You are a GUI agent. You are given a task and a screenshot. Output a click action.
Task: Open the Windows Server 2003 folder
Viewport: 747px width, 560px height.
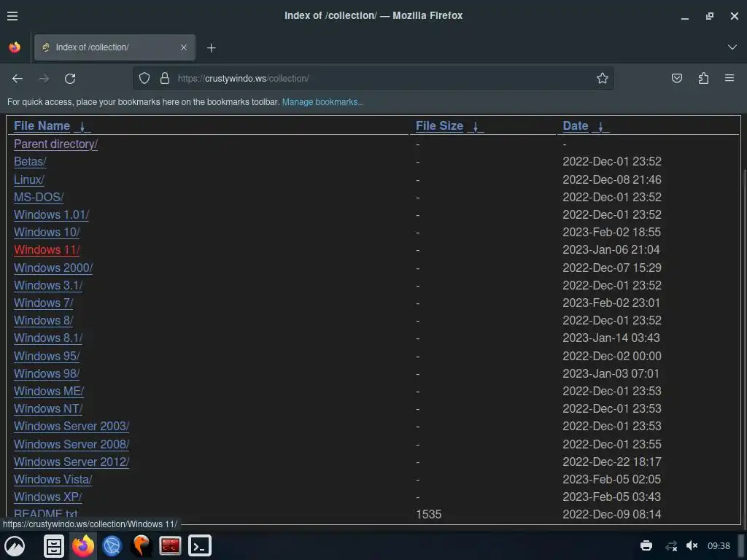point(71,426)
